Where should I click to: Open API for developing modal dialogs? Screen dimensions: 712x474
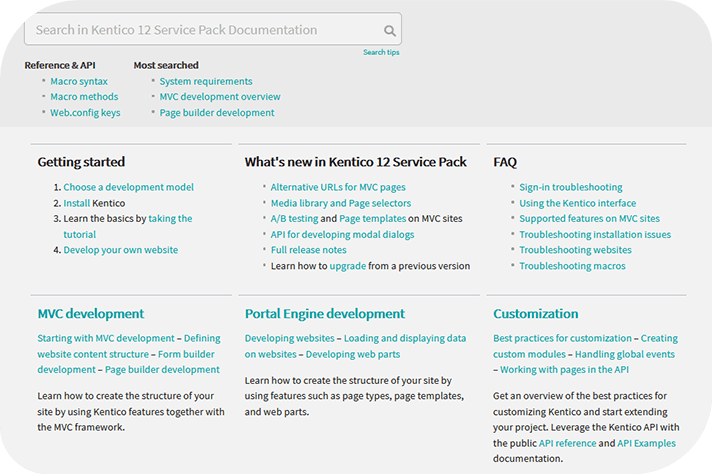342,234
